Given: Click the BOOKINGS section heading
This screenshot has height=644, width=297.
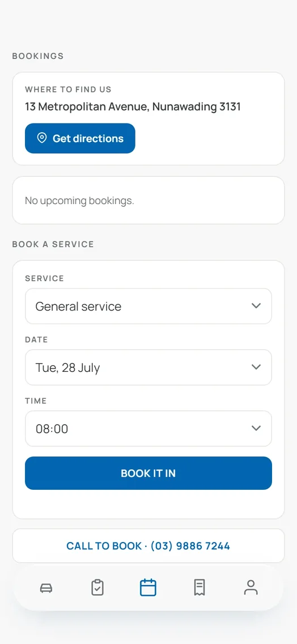Looking at the screenshot, I should (x=38, y=56).
